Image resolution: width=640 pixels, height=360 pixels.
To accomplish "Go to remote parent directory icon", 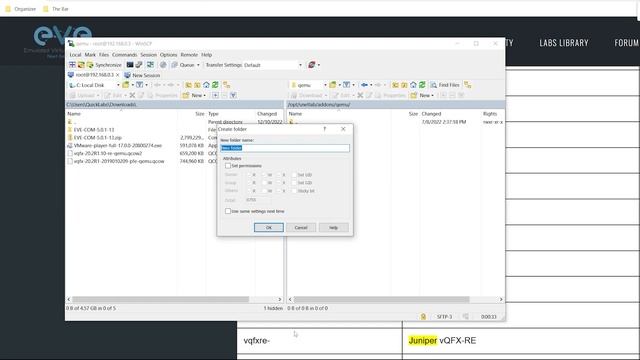I will (x=395, y=85).
